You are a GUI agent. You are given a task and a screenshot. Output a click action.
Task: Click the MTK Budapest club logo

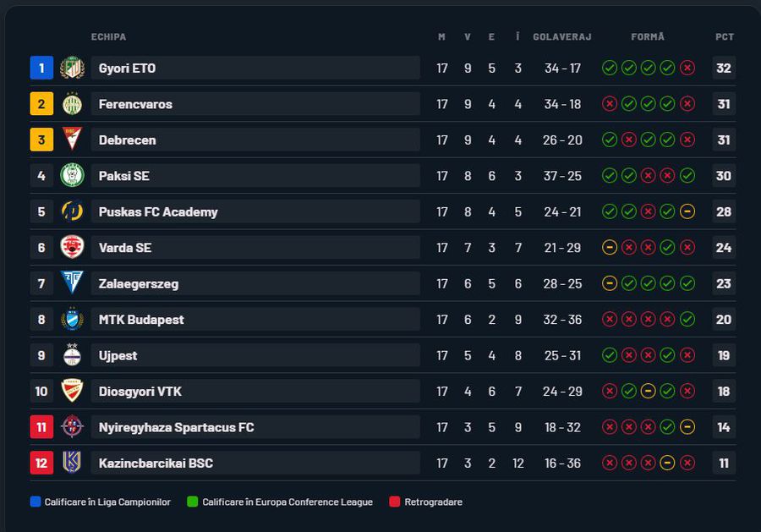72,320
